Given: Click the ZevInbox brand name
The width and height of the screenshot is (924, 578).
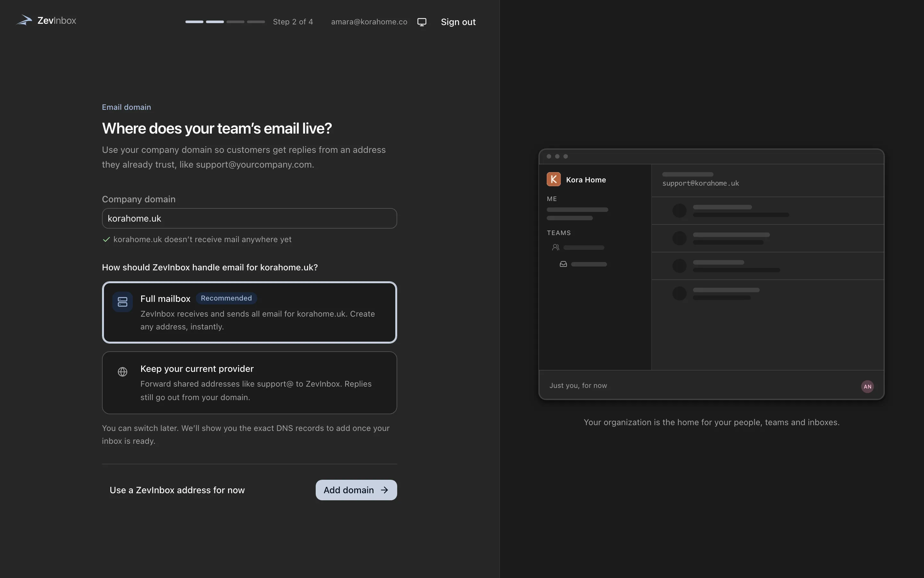Looking at the screenshot, I should pos(56,20).
